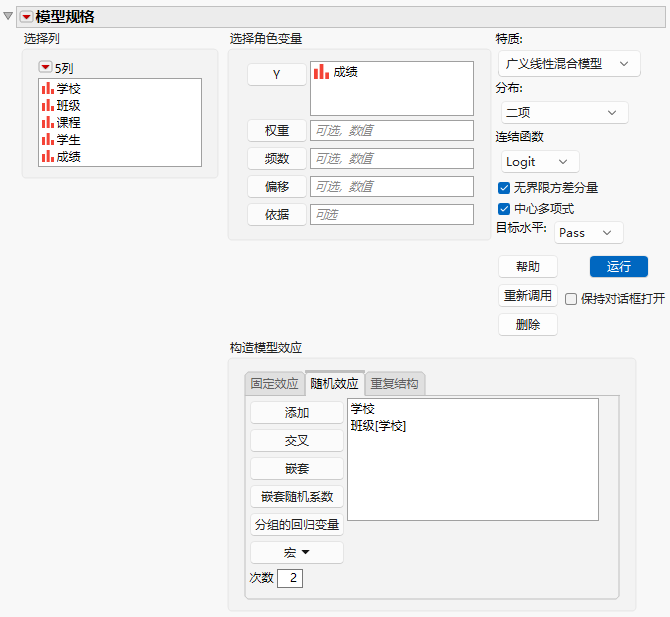Open the 连结函数 dropdown showing Logit
The image size is (670, 617).
click(540, 162)
